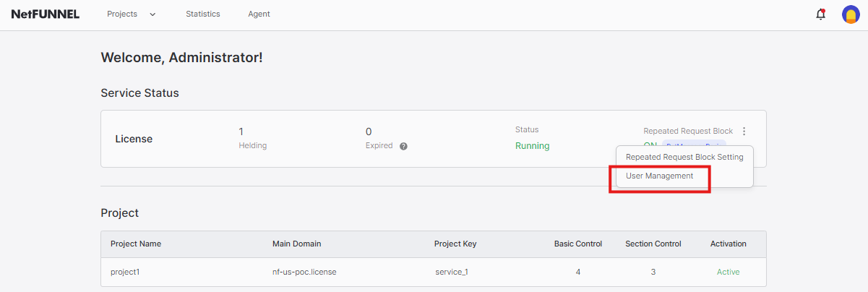
Task: Expand the Projects dropdown chevron
Action: (152, 14)
